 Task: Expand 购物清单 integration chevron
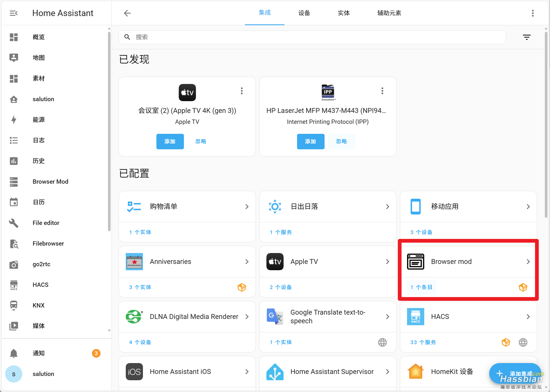tap(247, 207)
